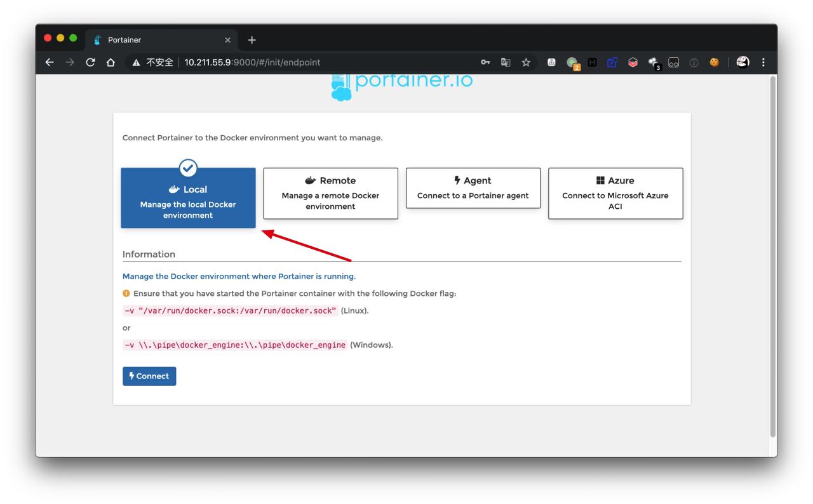Click the blue 'Manage the Docker environment' text
813x504 pixels.
coord(239,277)
